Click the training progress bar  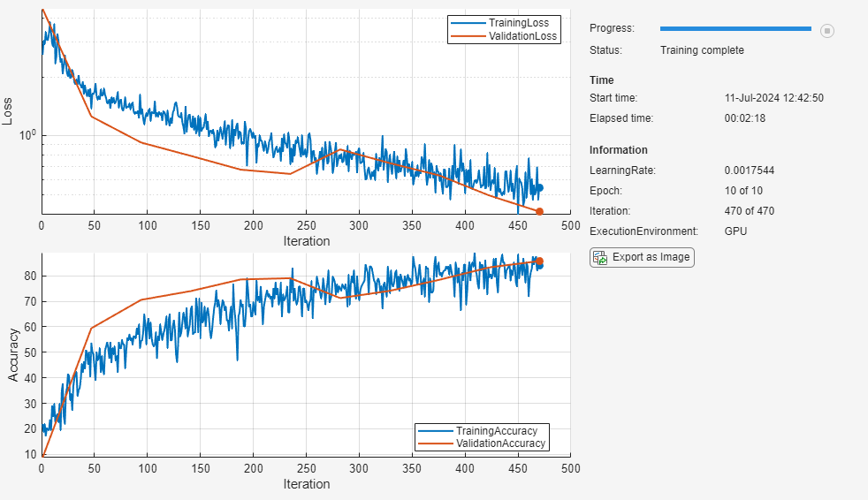735,29
